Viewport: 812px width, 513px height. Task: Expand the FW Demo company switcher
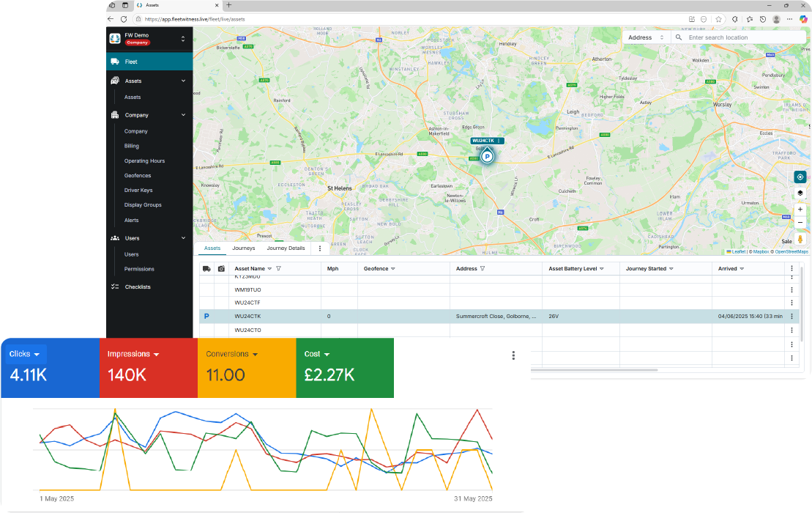183,39
